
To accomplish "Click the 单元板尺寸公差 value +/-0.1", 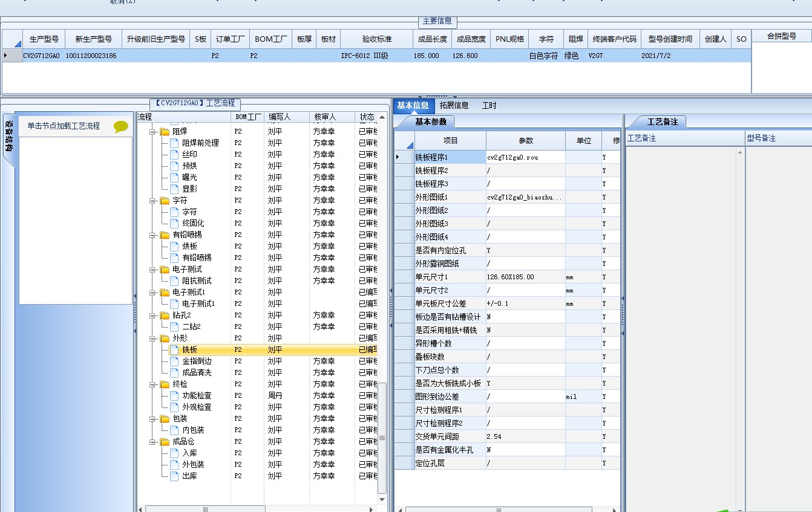I will (x=526, y=303).
